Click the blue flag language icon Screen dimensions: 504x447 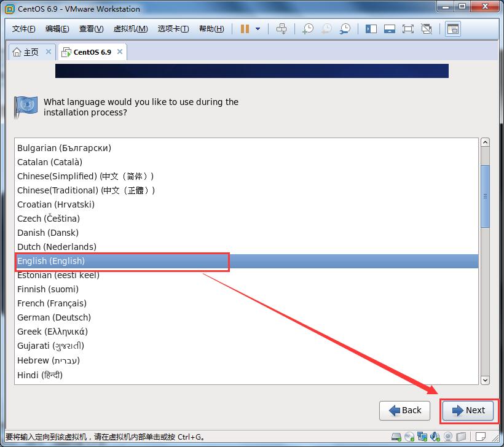pos(26,107)
